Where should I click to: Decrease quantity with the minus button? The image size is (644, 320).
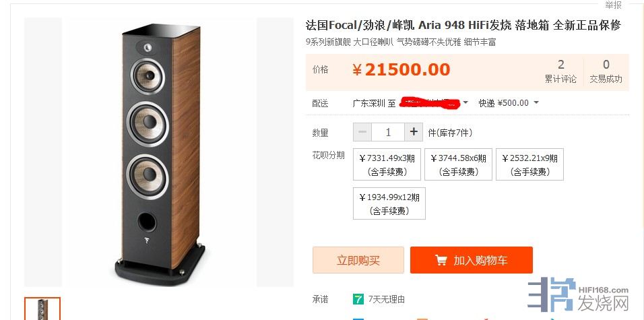click(x=362, y=132)
